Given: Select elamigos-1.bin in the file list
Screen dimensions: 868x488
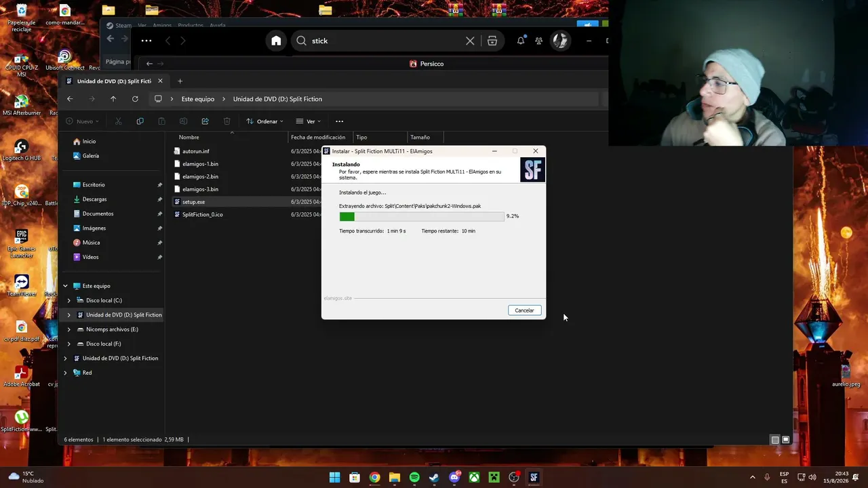Looking at the screenshot, I should click(200, 164).
